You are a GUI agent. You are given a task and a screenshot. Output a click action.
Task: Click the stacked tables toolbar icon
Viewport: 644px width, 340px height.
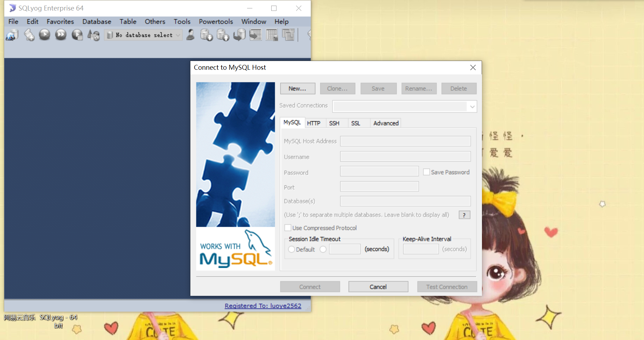point(288,35)
